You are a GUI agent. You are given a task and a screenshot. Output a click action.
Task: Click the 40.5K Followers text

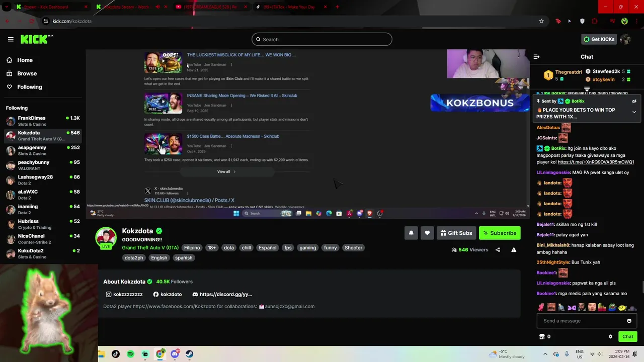(174, 282)
